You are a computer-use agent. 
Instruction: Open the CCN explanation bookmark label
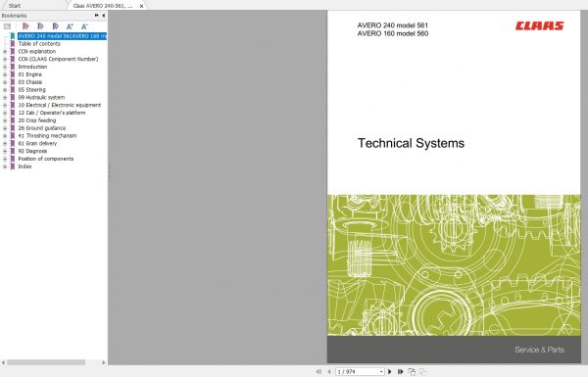pyautogui.click(x=37, y=51)
